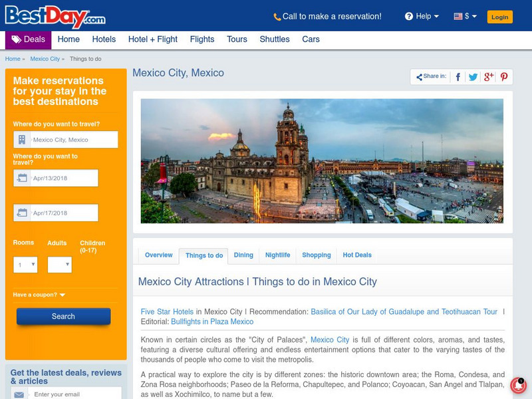Open the Deals menu
This screenshot has height=399, width=532.
tap(28, 40)
